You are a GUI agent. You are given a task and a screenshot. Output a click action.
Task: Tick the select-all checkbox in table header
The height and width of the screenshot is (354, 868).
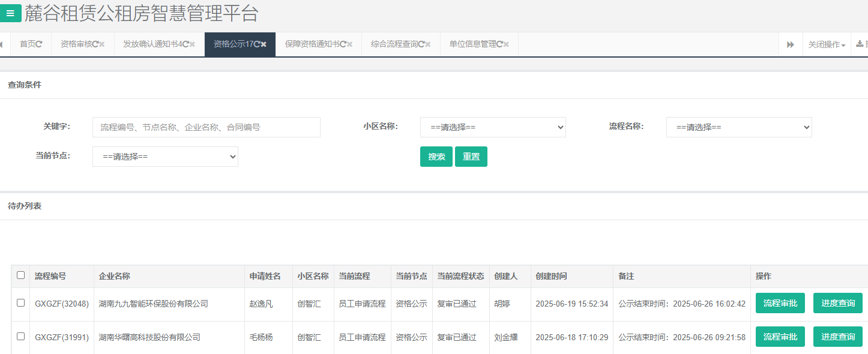pyautogui.click(x=21, y=275)
